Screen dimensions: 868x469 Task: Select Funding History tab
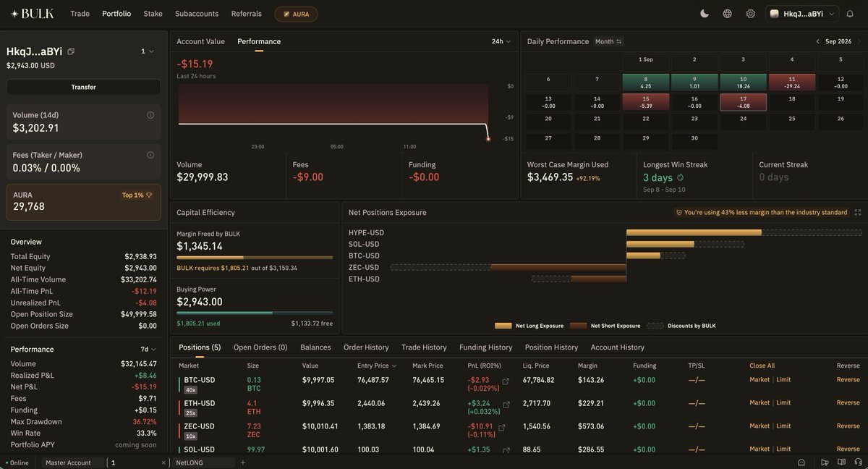(485, 347)
